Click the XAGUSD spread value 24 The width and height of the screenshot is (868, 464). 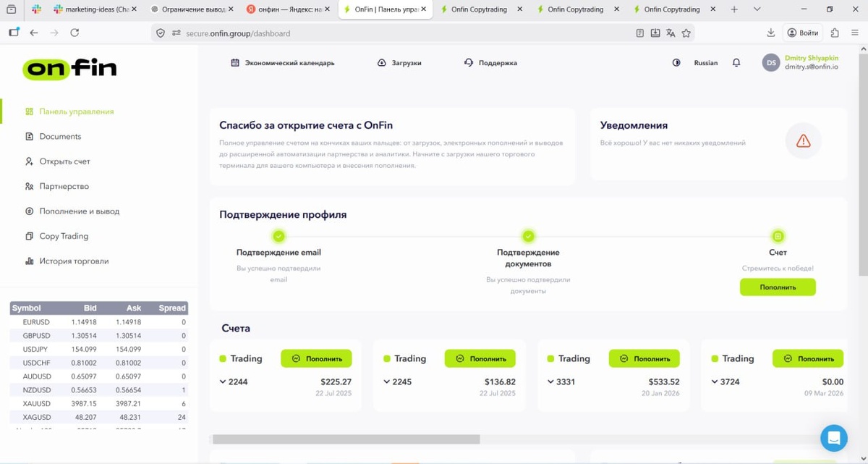(x=182, y=418)
